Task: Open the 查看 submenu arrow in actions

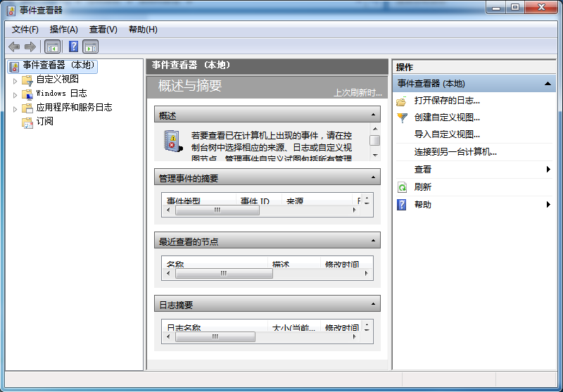Action: (x=548, y=169)
